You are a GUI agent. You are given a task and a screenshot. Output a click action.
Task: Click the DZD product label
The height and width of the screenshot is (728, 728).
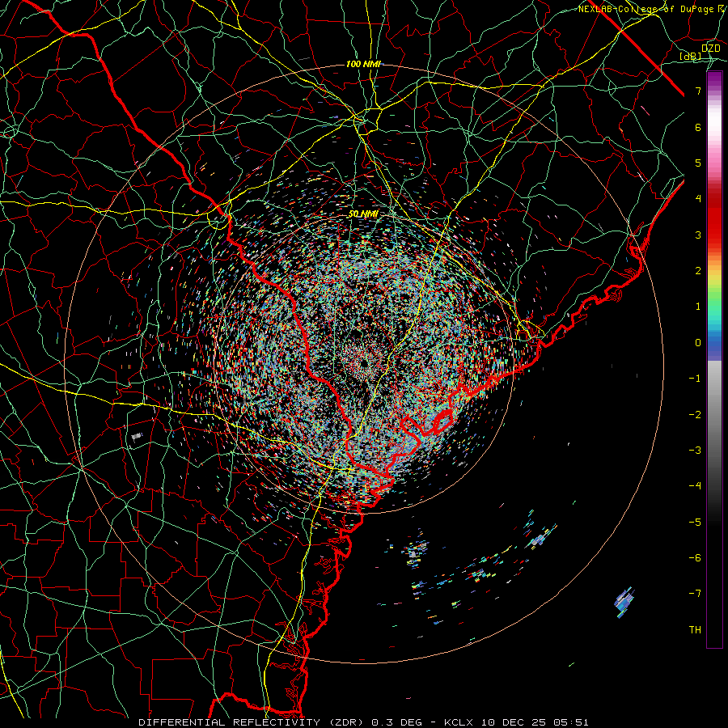click(x=711, y=49)
